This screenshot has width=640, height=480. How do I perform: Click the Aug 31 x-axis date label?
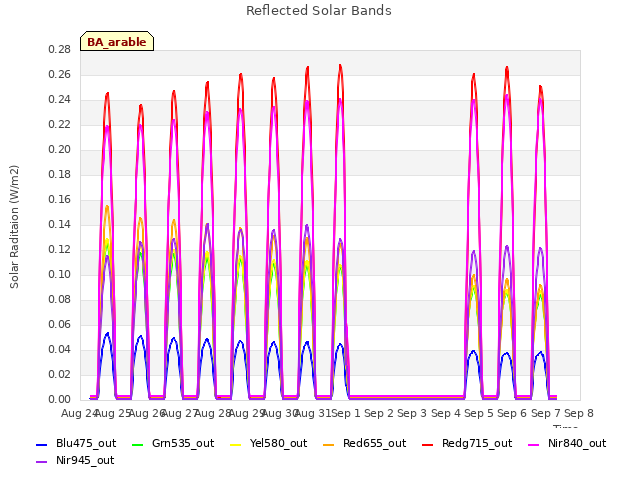tap(313, 413)
